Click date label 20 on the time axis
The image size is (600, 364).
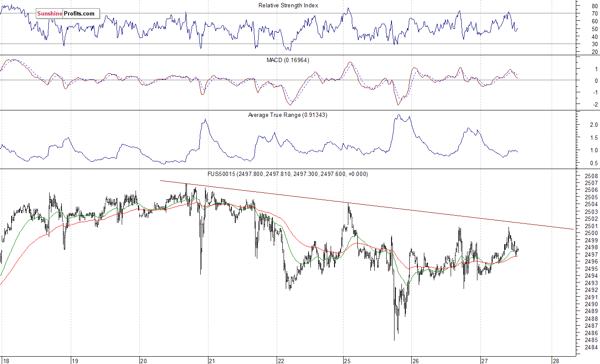[144, 361]
